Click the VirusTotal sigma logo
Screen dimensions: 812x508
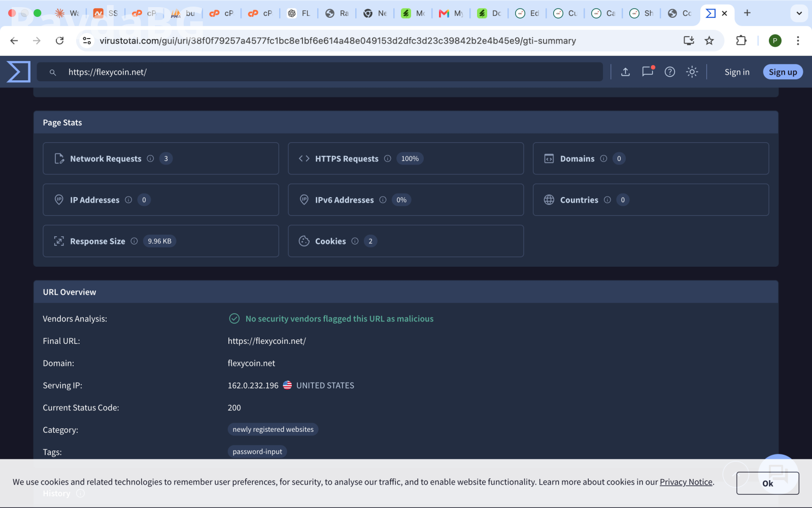pos(18,72)
